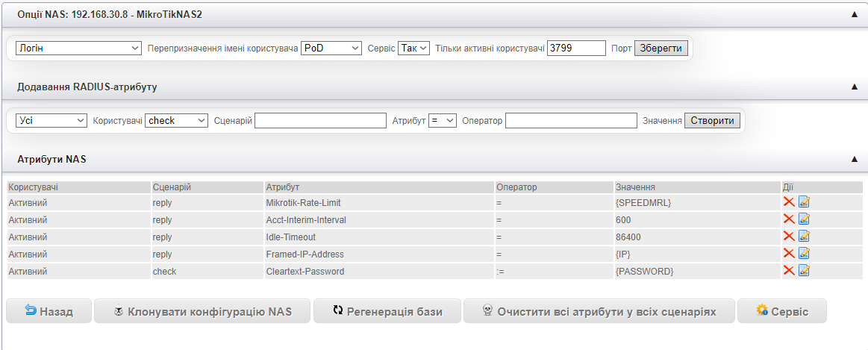This screenshot has width=868, height=350.
Task: Open the operator = dropdown
Action: click(442, 120)
